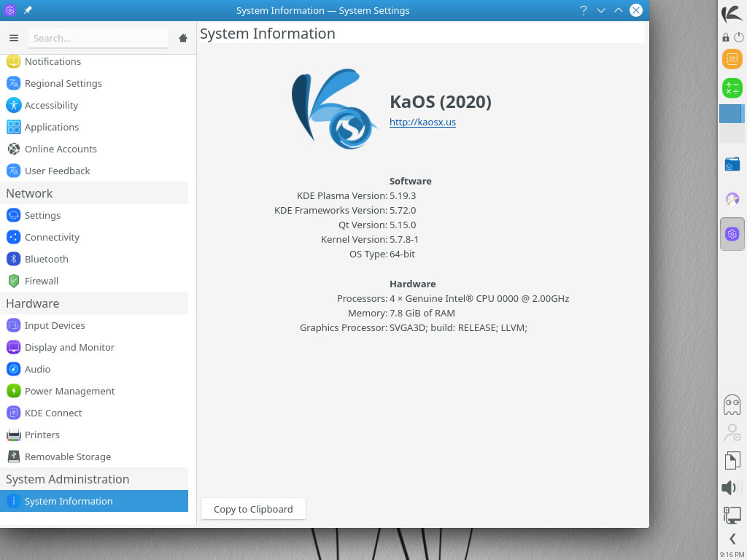Open Firewall settings
The image size is (747, 560).
coord(94,281)
